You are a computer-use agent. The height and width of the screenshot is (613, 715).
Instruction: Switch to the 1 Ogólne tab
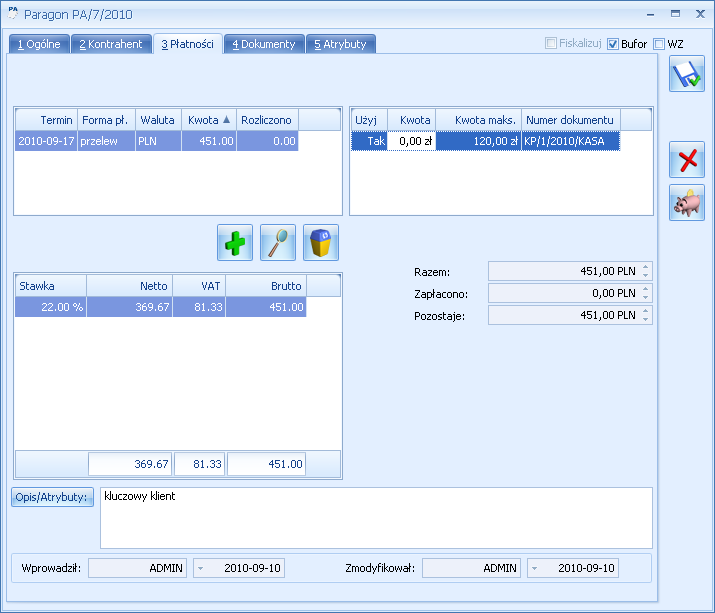39,44
